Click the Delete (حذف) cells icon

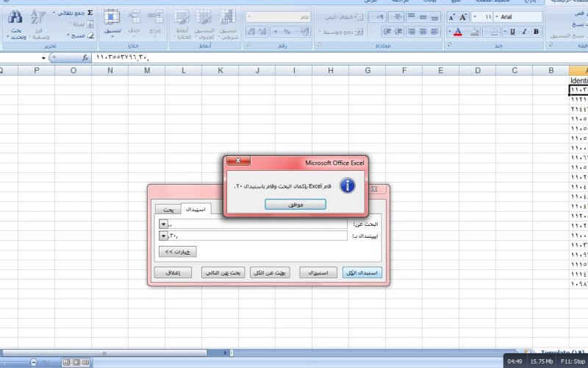pos(134,17)
